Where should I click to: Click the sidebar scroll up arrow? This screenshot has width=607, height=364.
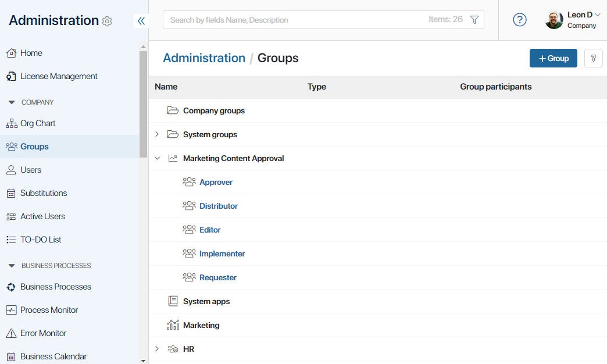pos(143,47)
